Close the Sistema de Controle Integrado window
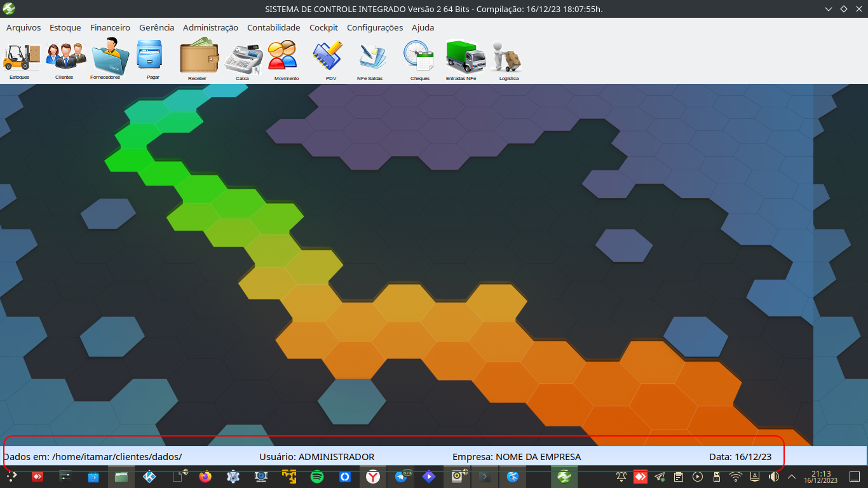Viewport: 868px width, 488px height. pos(858,9)
